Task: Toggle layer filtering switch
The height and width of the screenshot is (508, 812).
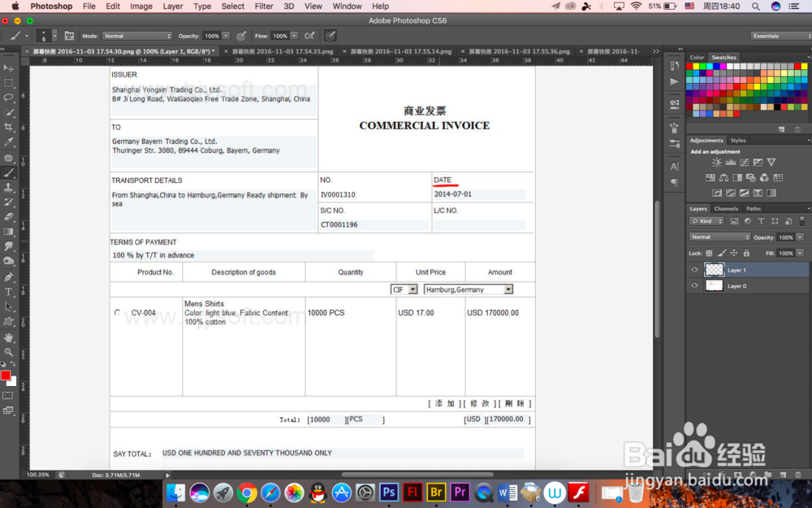Action: [x=801, y=221]
